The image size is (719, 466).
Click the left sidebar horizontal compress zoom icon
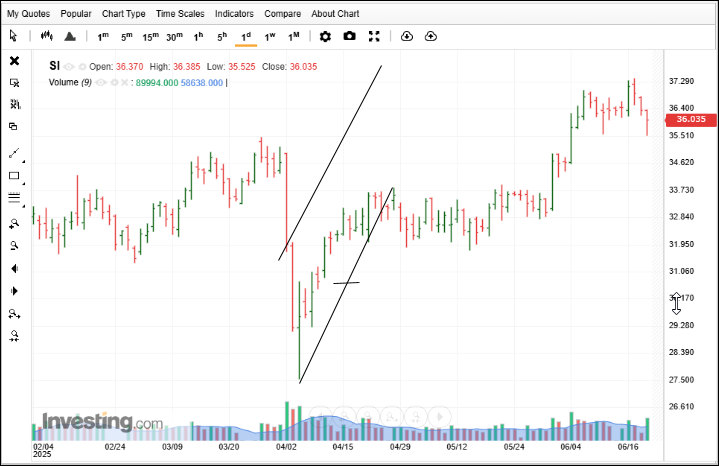(14, 336)
